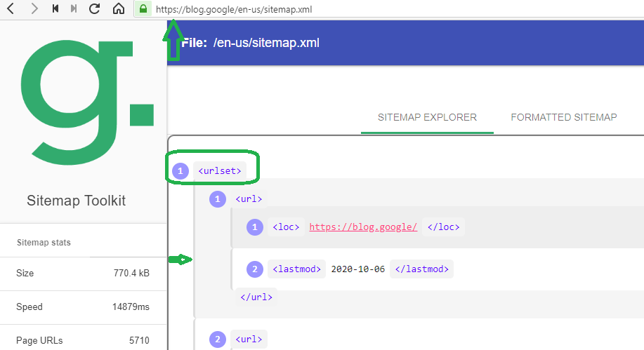The image size is (644, 350).
Task: Click the closing </lastmod> tag
Action: [x=422, y=269]
